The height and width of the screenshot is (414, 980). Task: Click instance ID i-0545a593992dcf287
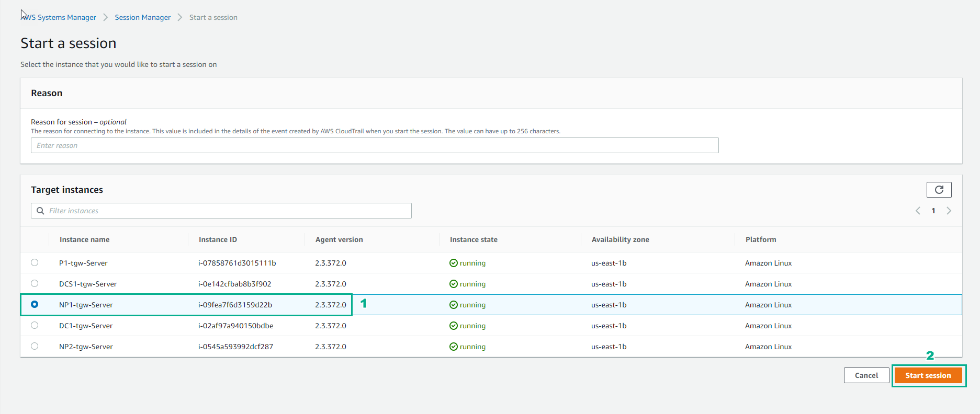tap(235, 347)
